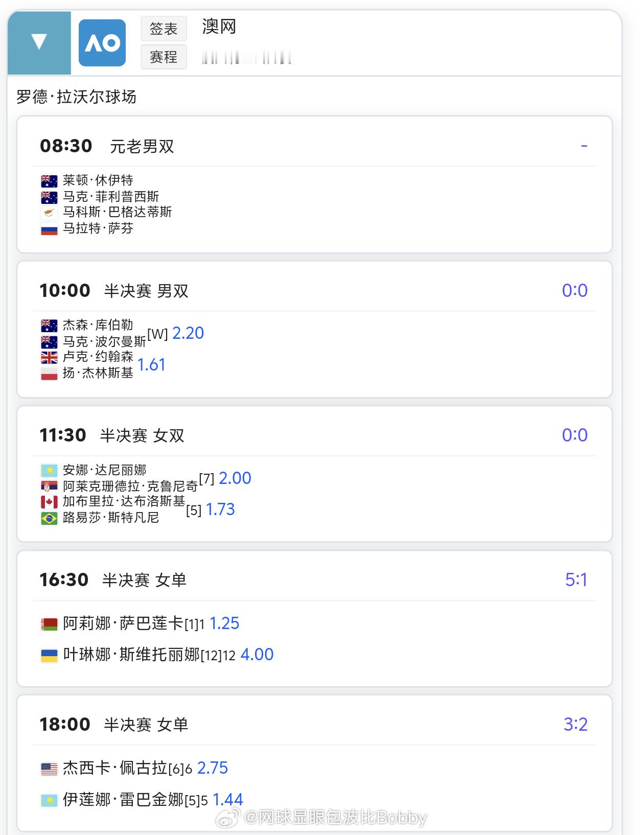Click Russian flag beside 马拉特·萨芬
Image resolution: width=644 pixels, height=835 pixels.
click(49, 229)
